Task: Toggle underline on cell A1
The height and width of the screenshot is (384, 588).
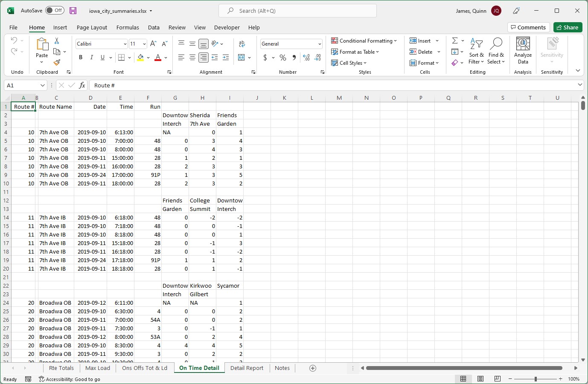Action: click(102, 57)
